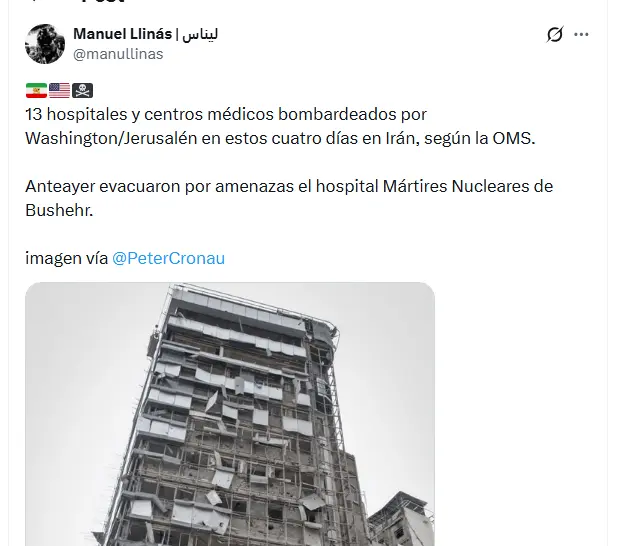
Task: Click the smaller building at photo's right edge
Action: [401, 519]
